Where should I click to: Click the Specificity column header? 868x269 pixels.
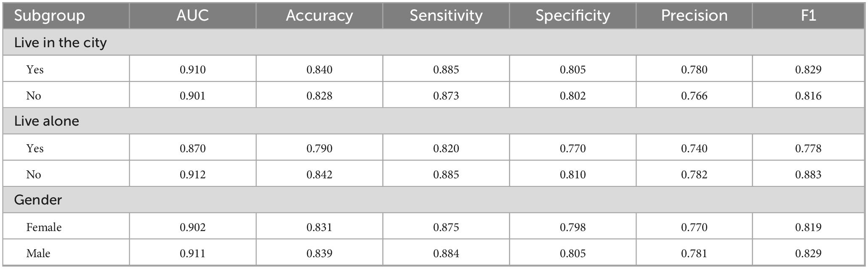click(x=572, y=16)
